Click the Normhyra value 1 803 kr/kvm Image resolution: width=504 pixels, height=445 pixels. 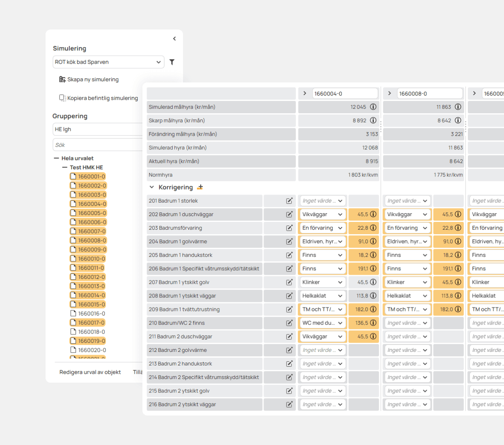point(363,175)
